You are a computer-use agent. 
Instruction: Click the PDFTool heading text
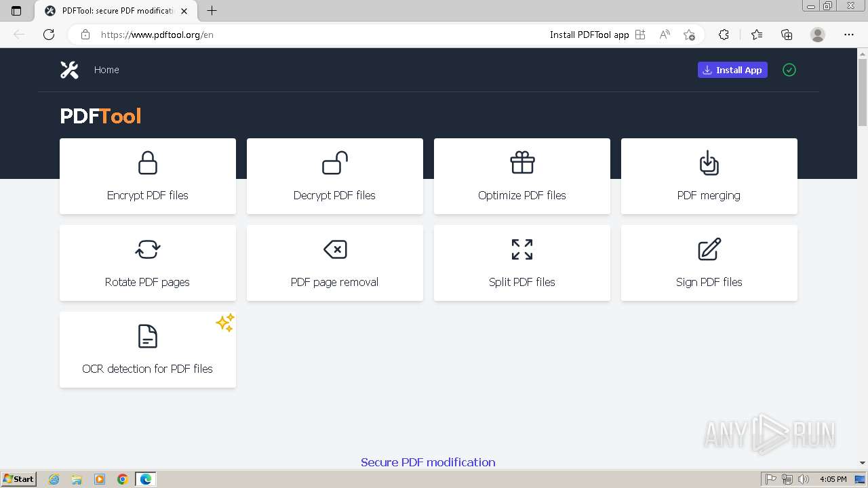click(100, 116)
